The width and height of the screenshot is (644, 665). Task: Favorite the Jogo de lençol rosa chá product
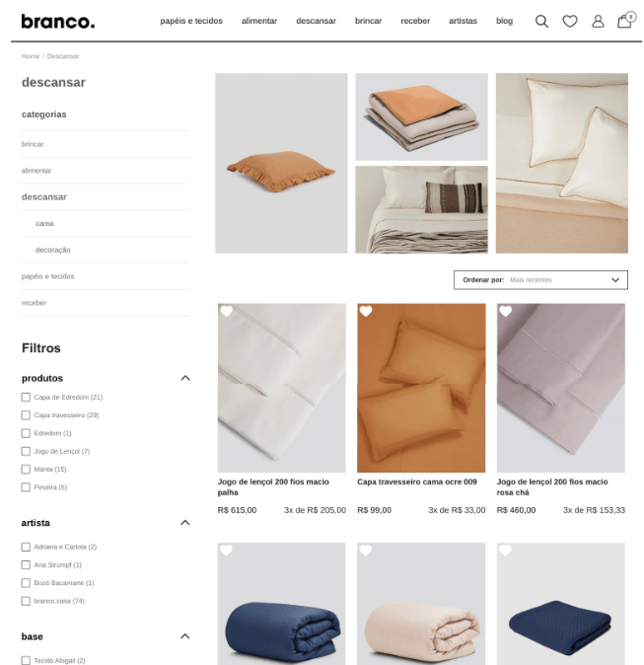tap(505, 312)
